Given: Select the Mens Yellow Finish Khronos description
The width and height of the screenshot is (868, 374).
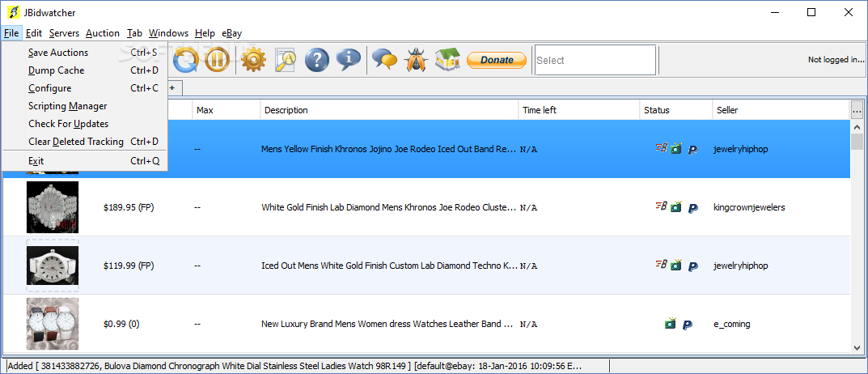Looking at the screenshot, I should (390, 149).
